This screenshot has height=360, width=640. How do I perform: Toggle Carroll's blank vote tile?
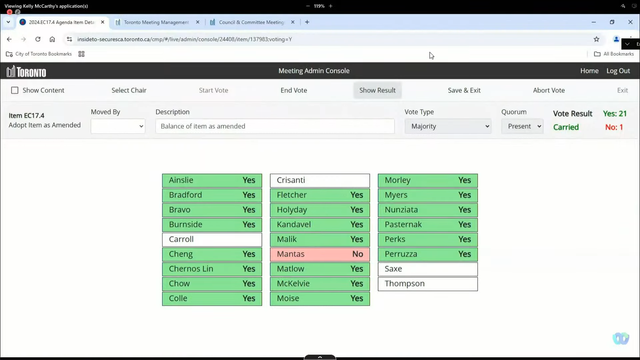[212, 239]
